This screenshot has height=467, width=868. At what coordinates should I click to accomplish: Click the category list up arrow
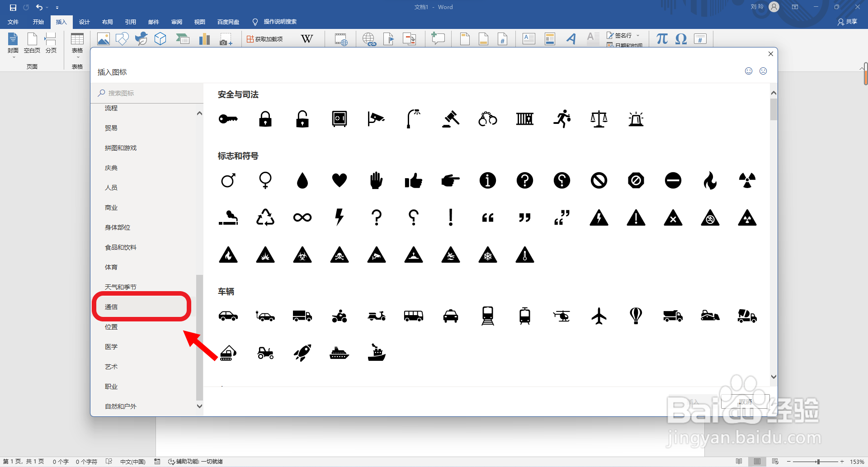(x=199, y=113)
